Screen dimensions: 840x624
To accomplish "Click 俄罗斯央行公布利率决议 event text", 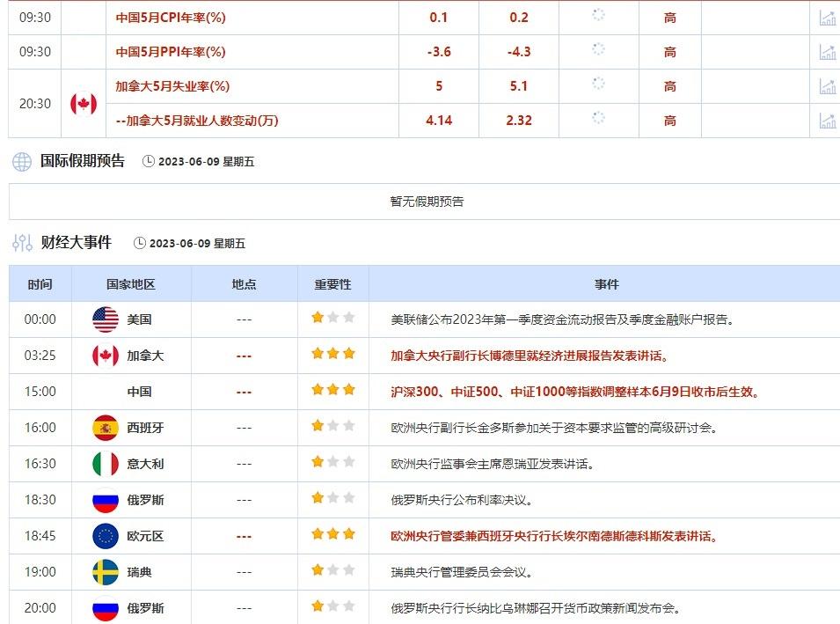I will tap(462, 500).
